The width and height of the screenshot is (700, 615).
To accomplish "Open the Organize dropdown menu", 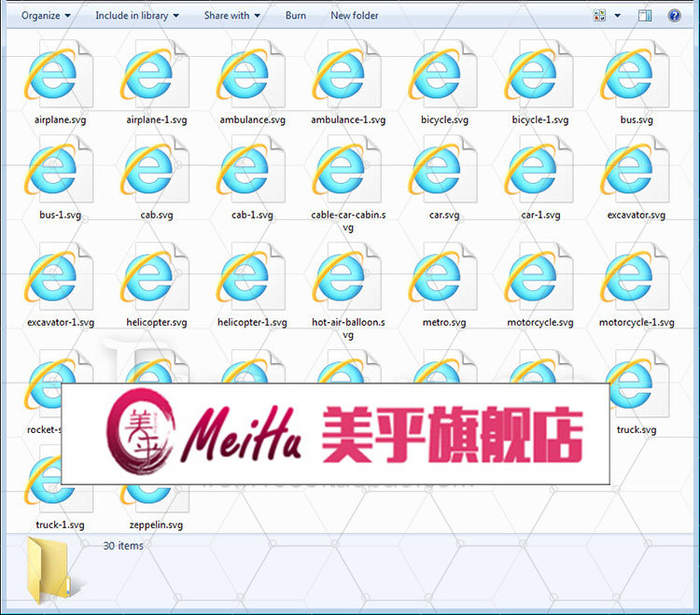I will pyautogui.click(x=46, y=16).
